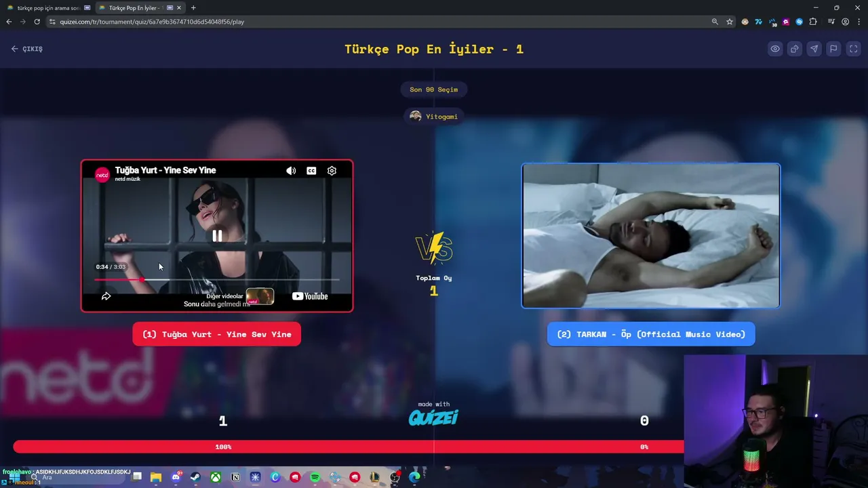This screenshot has width=868, height=488.
Task: Open the media control music-note button
Action: 831,22
